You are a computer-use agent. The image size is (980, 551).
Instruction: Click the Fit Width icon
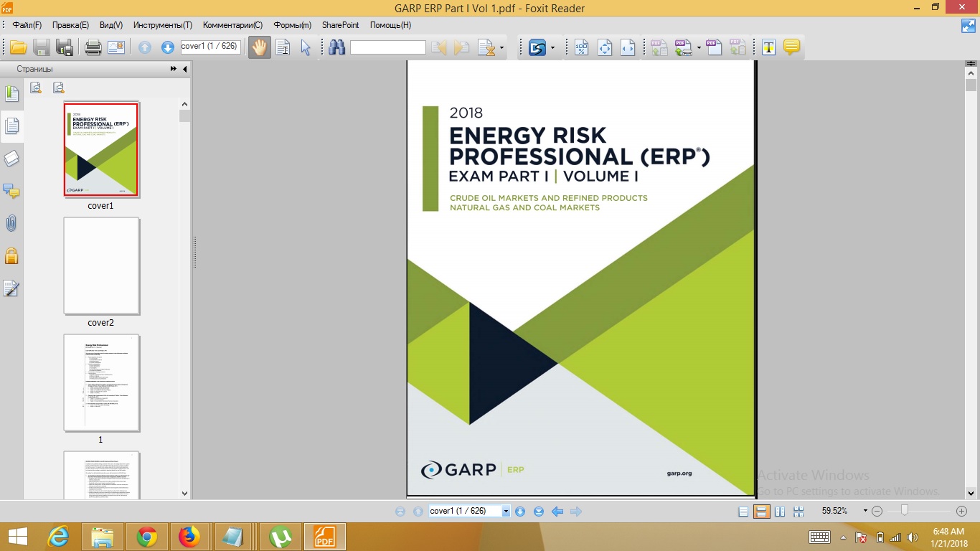point(628,48)
